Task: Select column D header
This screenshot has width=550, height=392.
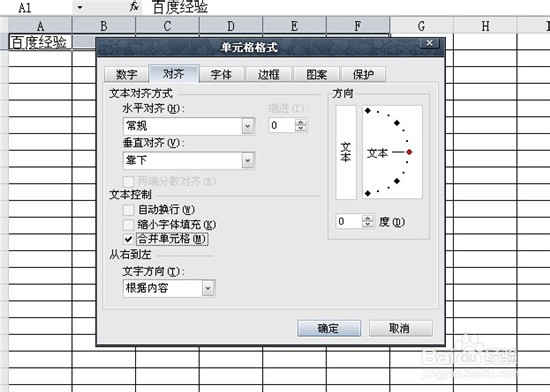Action: point(231,26)
